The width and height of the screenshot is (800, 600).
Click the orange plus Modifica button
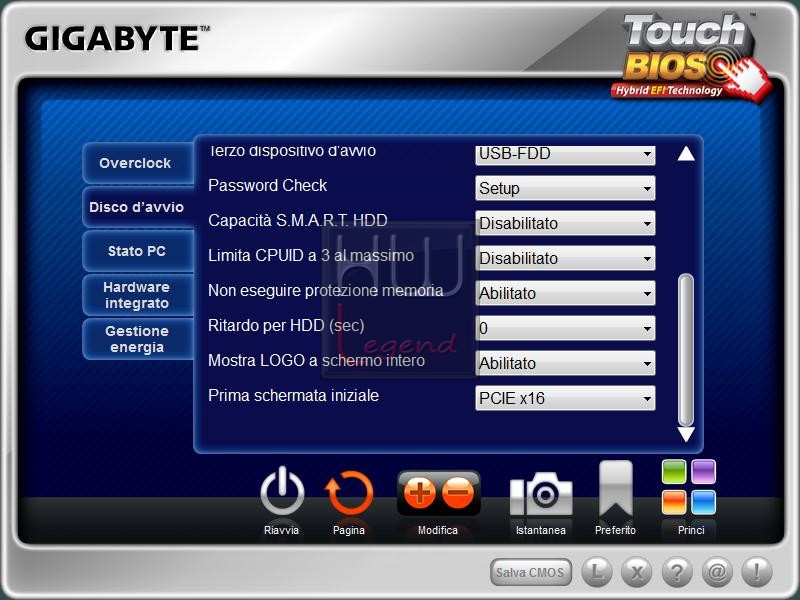pos(419,493)
